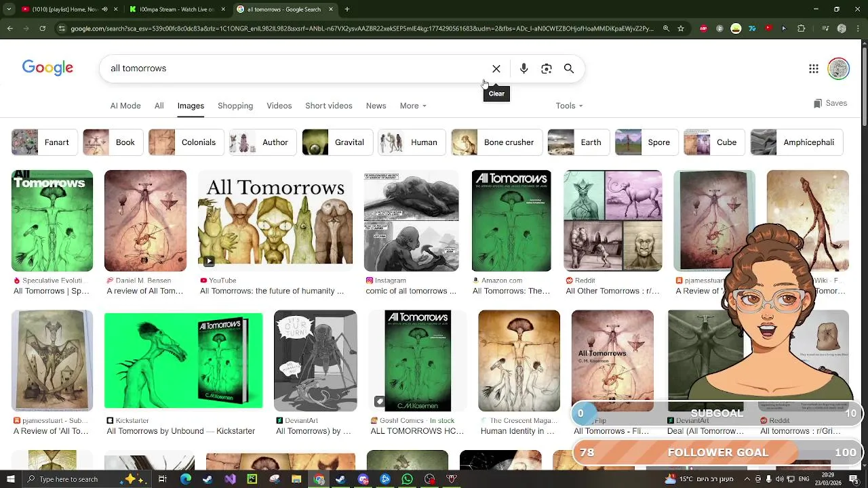The width and height of the screenshot is (868, 488).
Task: Switch to the AI Mode tab
Action: 125,106
